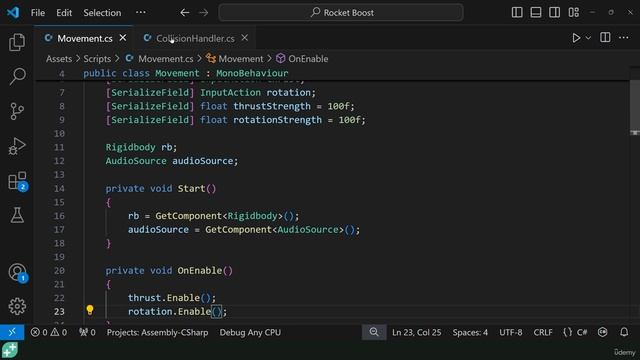The height and width of the screenshot is (360, 640).
Task: Open the Extensions view with badge 2
Action: pos(18,181)
